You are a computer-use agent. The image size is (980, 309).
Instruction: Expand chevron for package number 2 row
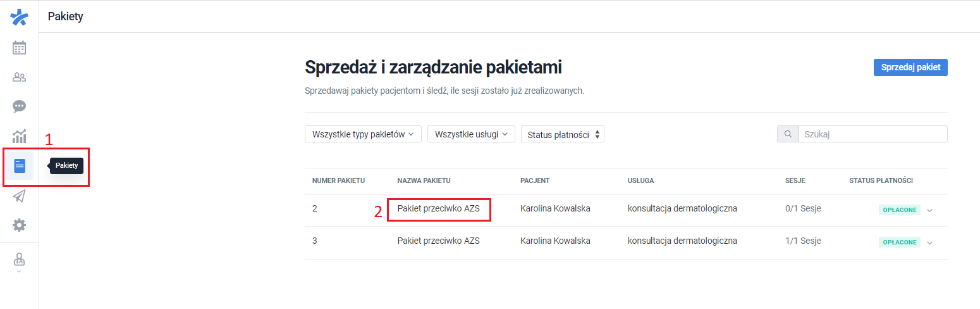[929, 210]
